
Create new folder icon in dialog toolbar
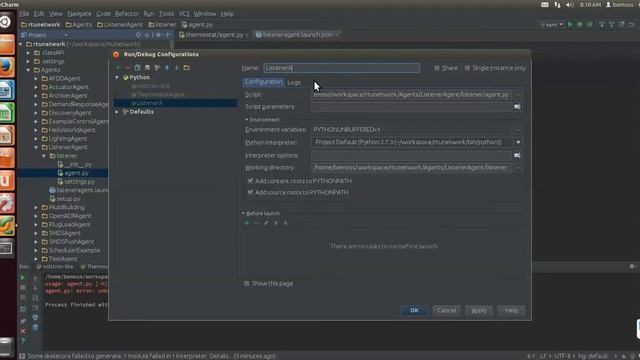click(x=187, y=68)
